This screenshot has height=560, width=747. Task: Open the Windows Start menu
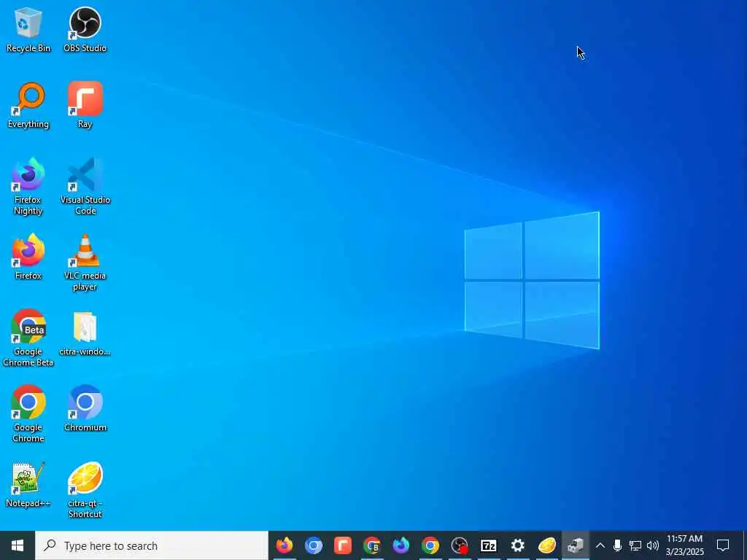tap(18, 545)
